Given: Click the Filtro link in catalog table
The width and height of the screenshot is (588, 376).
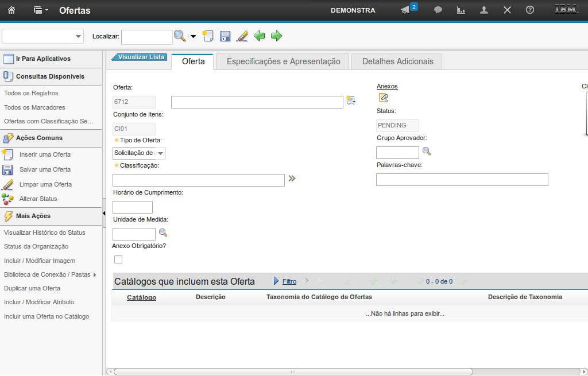Looking at the screenshot, I should tap(289, 281).
